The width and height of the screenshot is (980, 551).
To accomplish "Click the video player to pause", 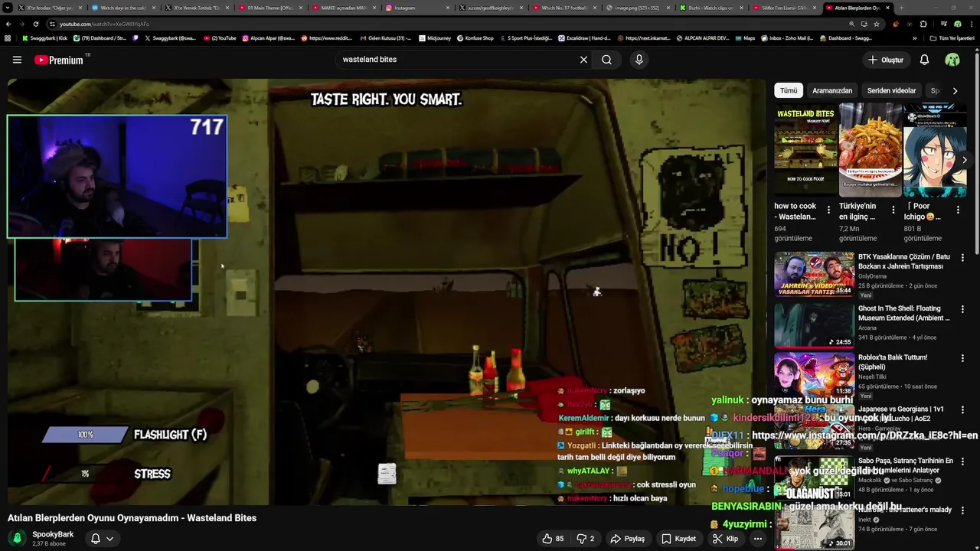I will click(387, 292).
